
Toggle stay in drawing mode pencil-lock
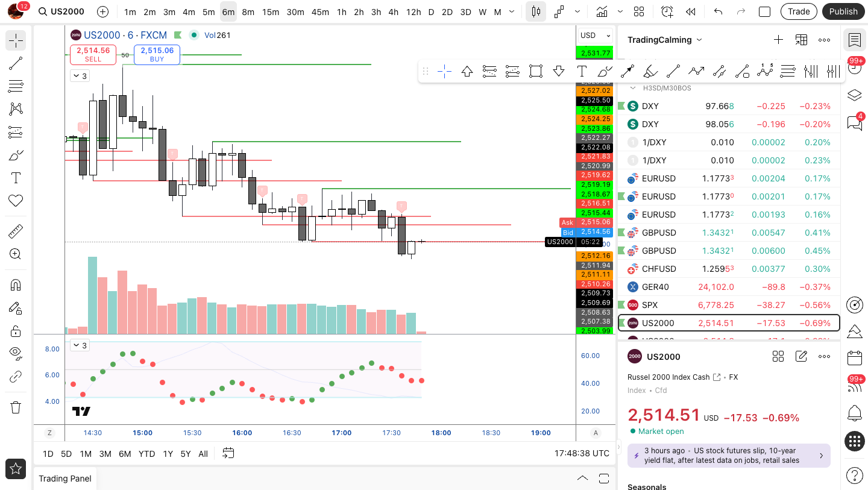(16, 308)
